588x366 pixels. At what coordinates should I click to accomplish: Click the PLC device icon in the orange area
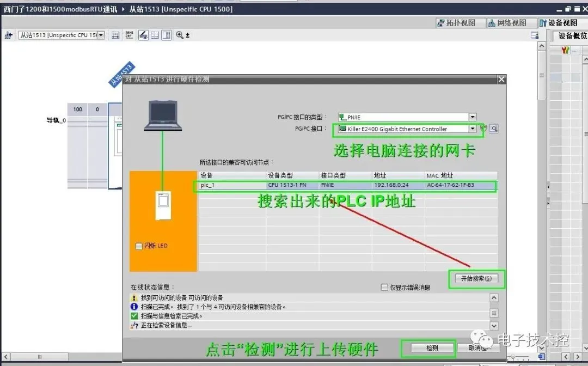163,205
